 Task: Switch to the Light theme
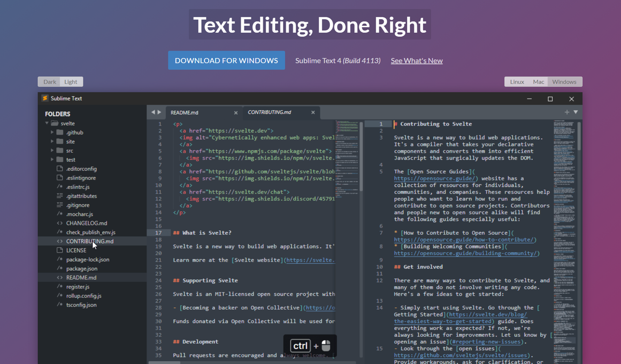coord(71,82)
